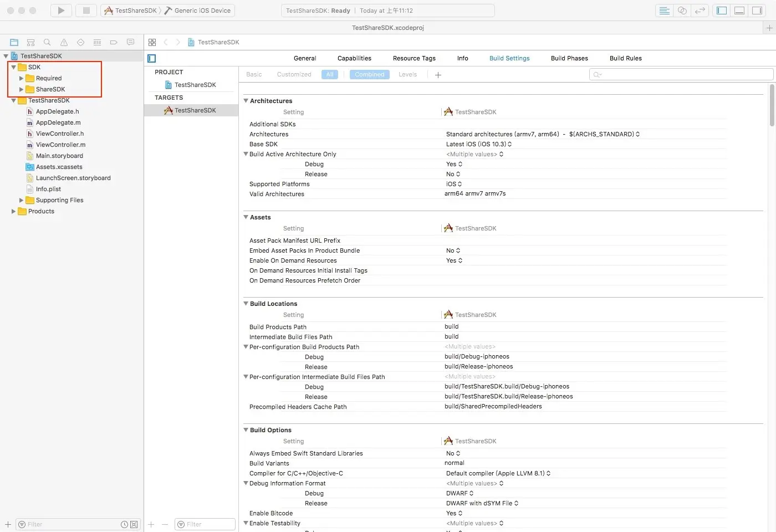Open the Issue navigator warning icon
776x532 pixels.
[64, 42]
